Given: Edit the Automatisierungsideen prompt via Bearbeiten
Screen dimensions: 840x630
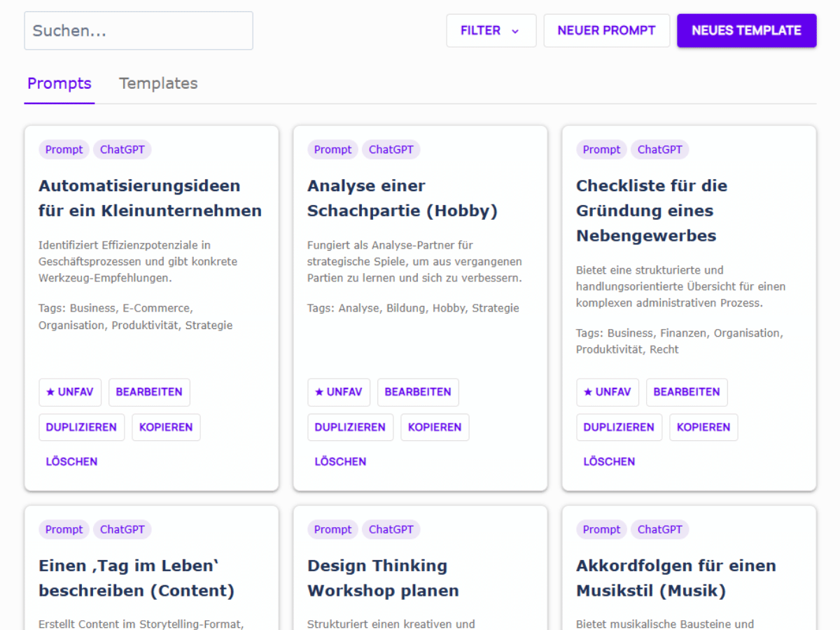Looking at the screenshot, I should pos(149,392).
